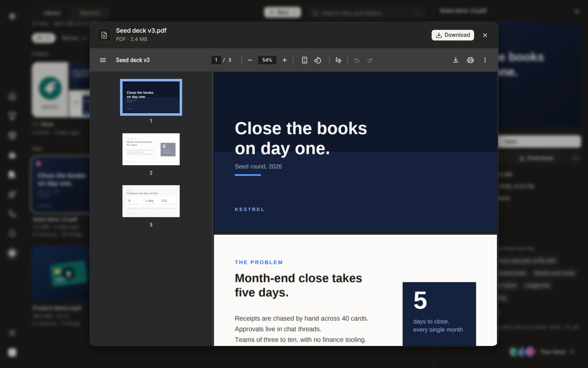Viewport: 588px width, 368px height.
Task: Click the white Download button
Action: coord(453,35)
